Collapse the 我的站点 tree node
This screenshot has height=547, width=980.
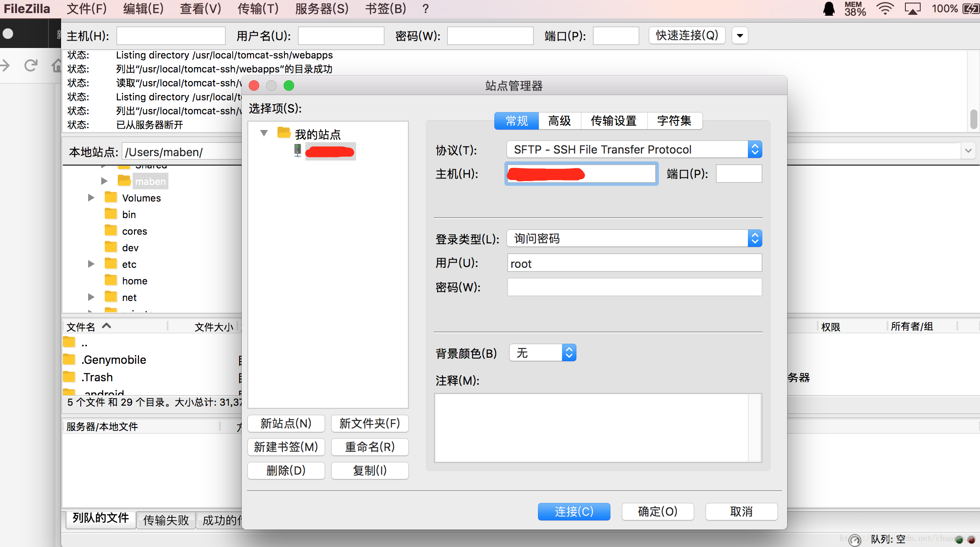[264, 133]
